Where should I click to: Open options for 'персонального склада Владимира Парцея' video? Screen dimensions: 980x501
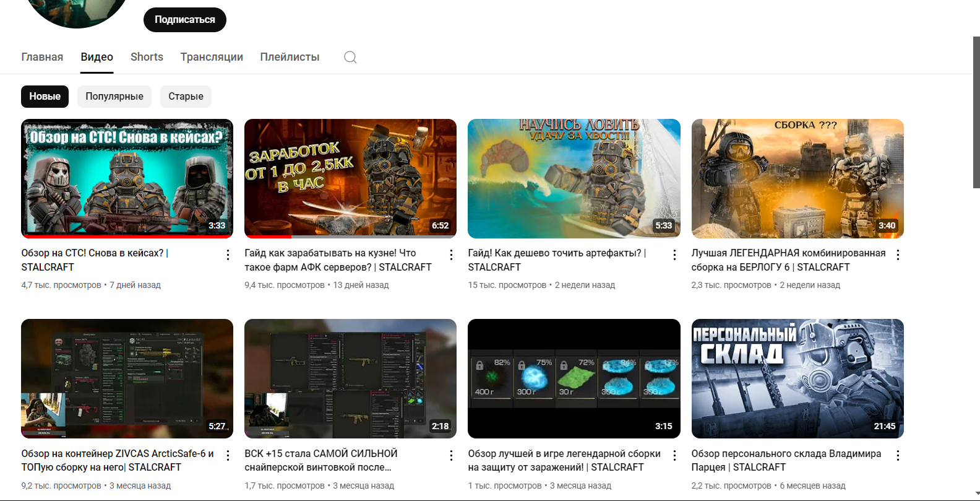click(898, 455)
